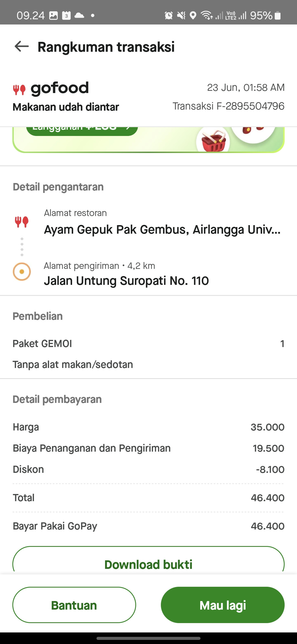Tap the location pin icon in status bar
The width and height of the screenshot is (297, 644).
193,15
